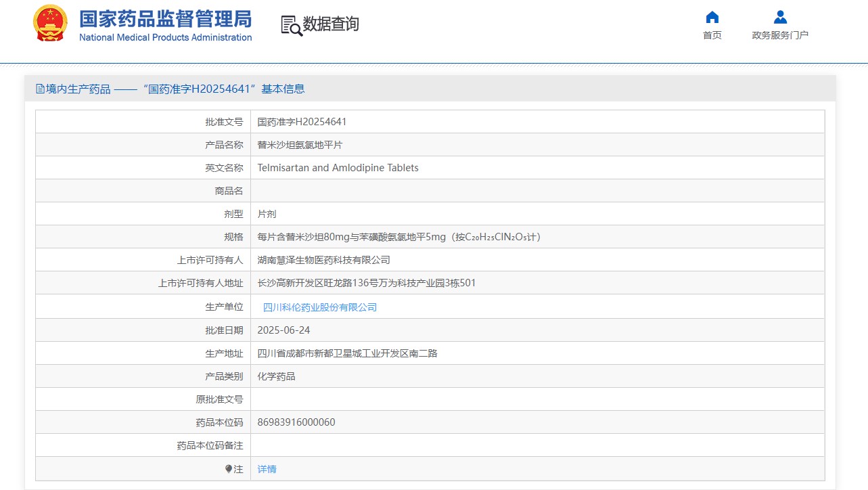
Task: Click the 商品名 row label
Action: coord(229,191)
